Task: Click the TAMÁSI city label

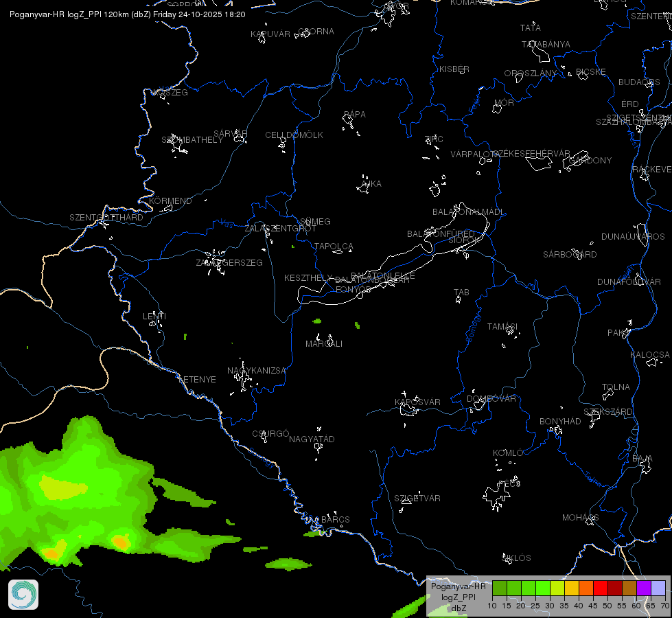Action: pos(502,327)
